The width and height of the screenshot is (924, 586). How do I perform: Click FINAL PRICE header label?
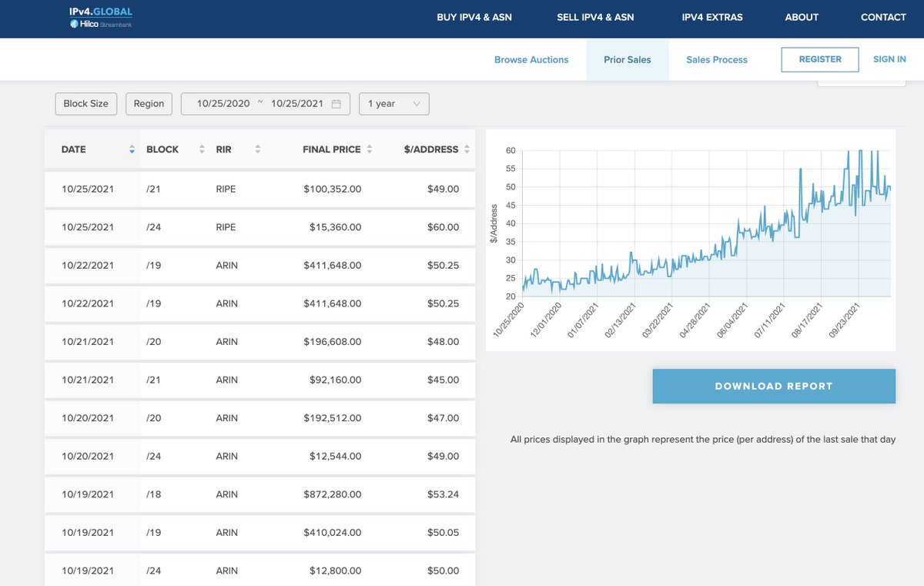pos(332,149)
